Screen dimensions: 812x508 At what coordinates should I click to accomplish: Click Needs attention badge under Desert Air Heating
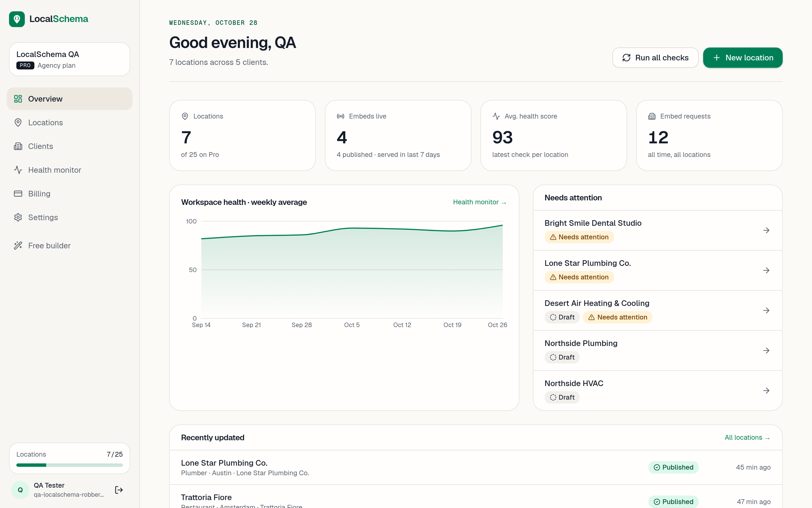click(618, 317)
